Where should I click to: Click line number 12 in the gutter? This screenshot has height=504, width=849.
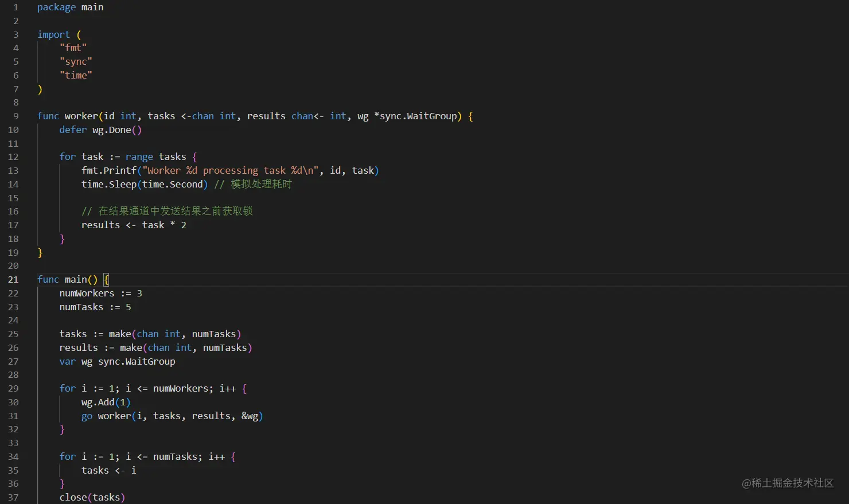coord(13,157)
